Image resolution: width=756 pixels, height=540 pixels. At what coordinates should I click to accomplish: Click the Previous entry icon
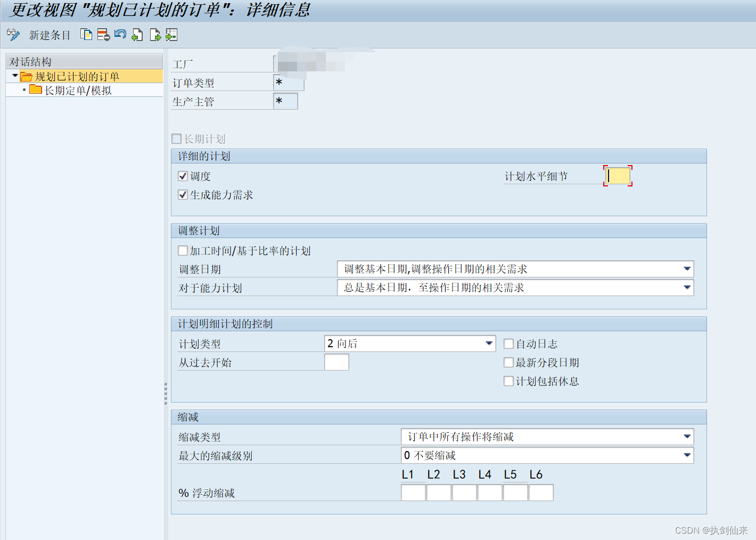pos(137,35)
